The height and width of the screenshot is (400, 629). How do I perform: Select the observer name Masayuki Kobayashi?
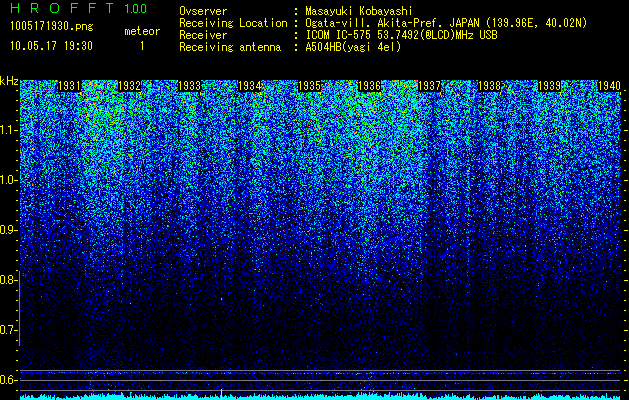pyautogui.click(x=358, y=12)
